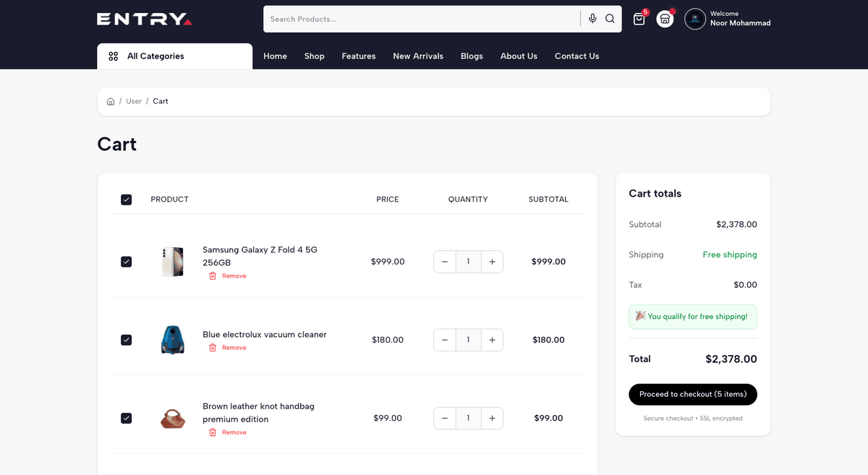Open the shopping bag cart icon

coord(639,20)
